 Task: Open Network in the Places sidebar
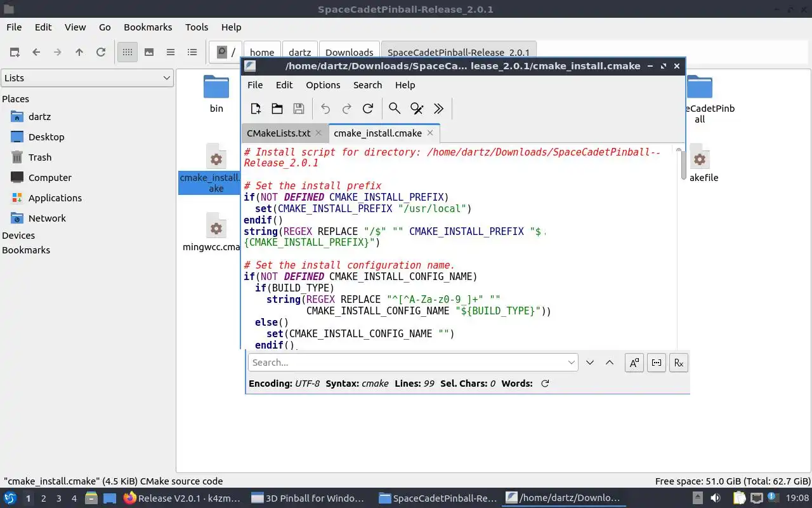click(x=47, y=218)
